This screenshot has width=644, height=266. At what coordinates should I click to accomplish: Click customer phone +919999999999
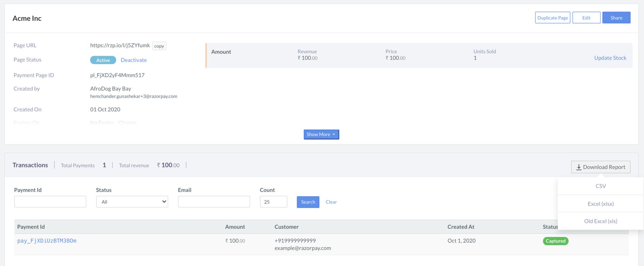pyautogui.click(x=295, y=241)
